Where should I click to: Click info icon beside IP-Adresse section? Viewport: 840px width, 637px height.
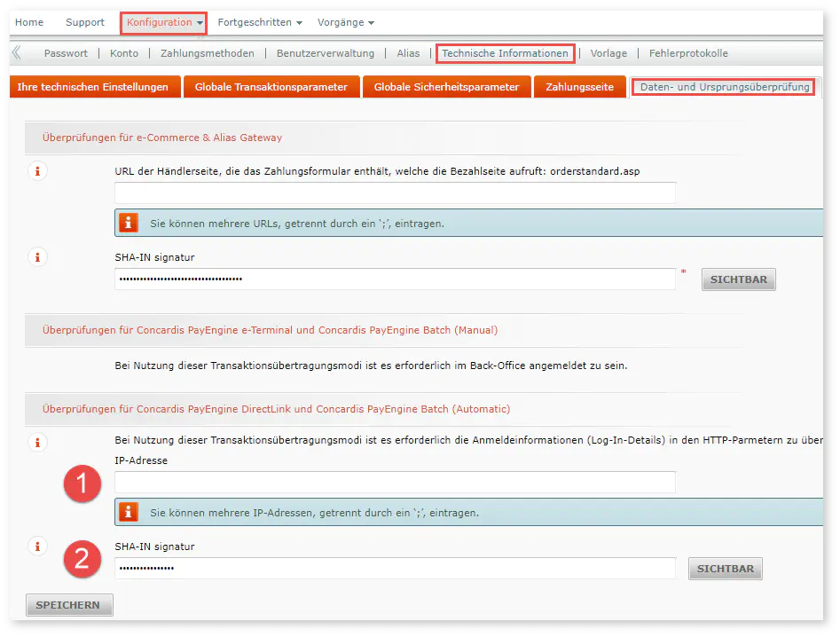[x=37, y=441]
